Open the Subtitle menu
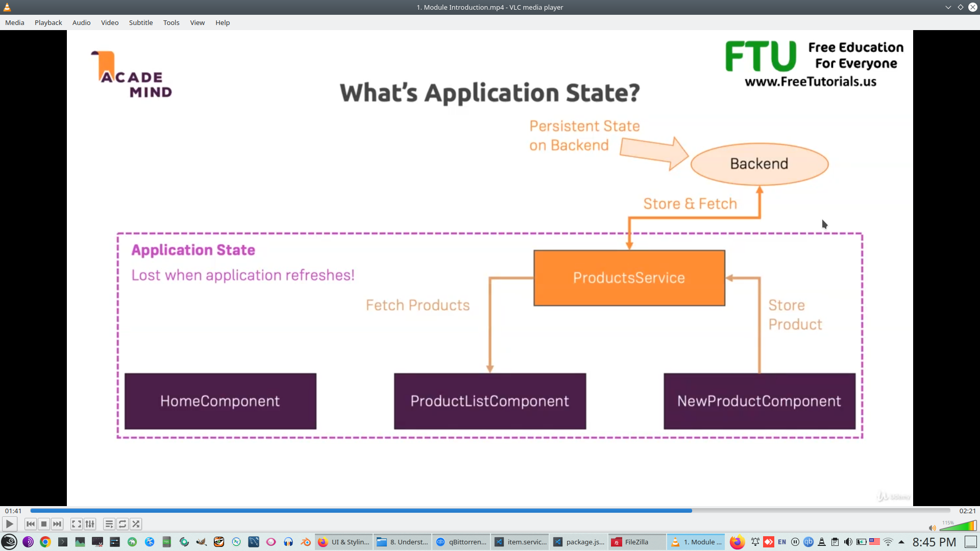980x551 pixels. 141,22
